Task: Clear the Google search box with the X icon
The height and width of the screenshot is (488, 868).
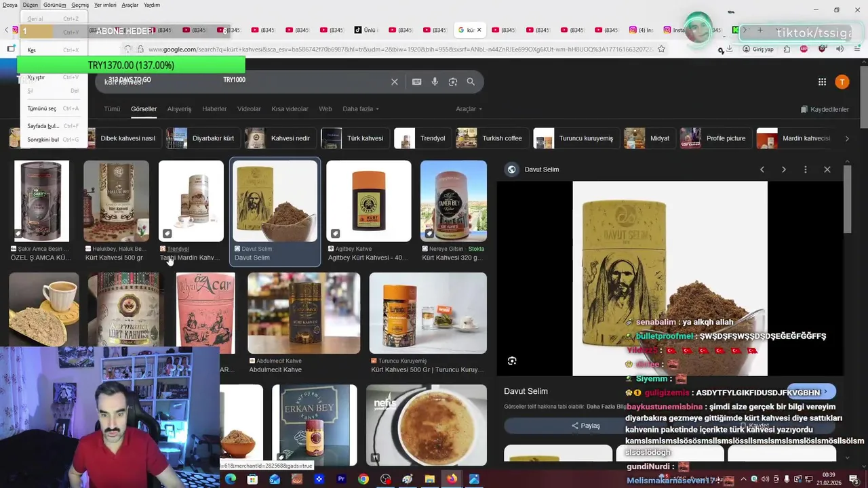Action: coord(394,82)
